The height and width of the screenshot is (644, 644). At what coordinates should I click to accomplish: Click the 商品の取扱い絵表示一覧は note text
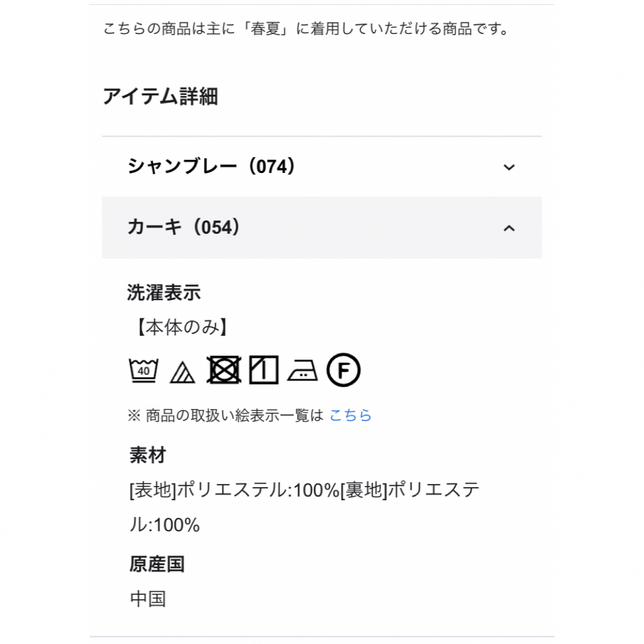point(225,415)
